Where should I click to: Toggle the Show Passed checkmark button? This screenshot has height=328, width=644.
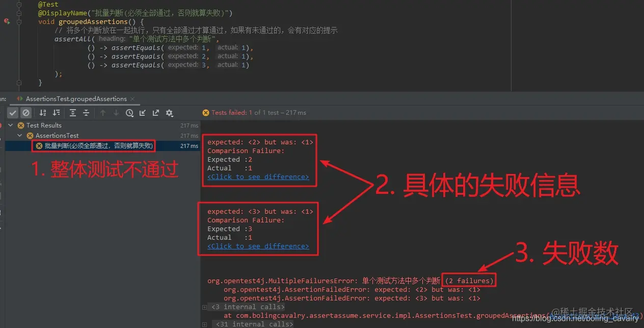coord(13,113)
